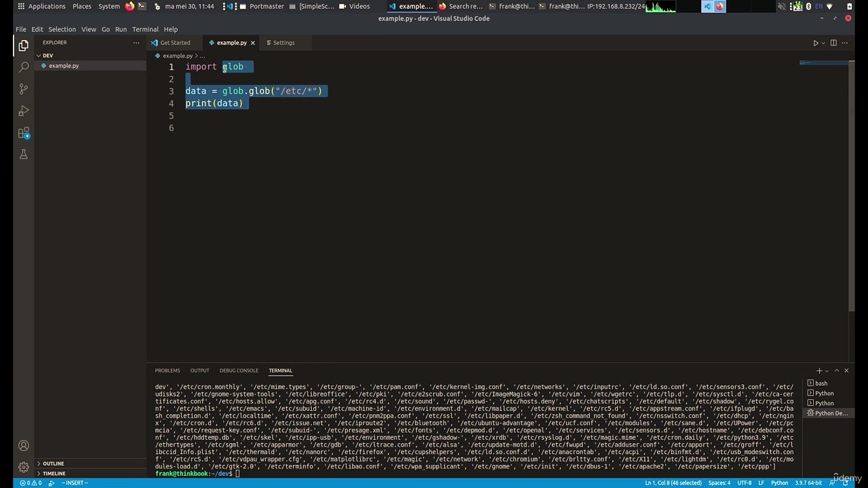The width and height of the screenshot is (868, 488).
Task: Change end of line sequence LF
Action: click(761, 483)
